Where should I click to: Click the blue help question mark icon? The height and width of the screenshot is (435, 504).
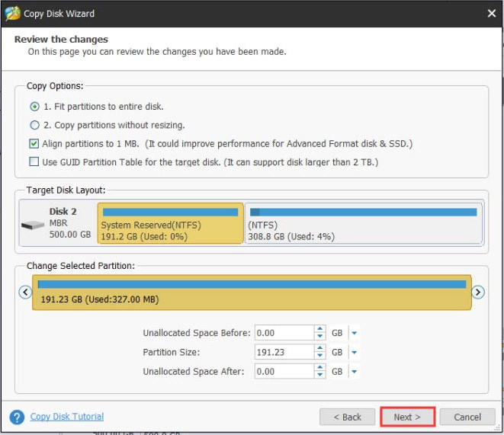[x=17, y=417]
